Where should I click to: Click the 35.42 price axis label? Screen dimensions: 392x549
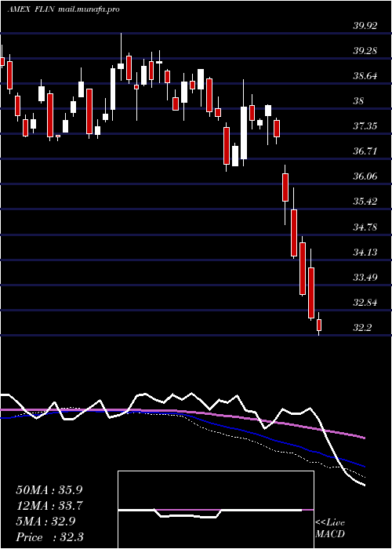[365, 202]
